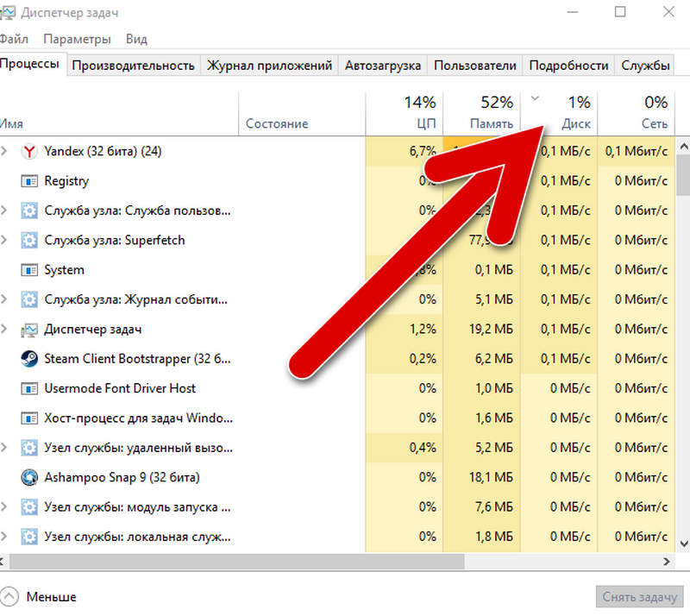This screenshot has width=690, height=616.
Task: Click the horizontal scrollbar right arrow
Action: click(x=667, y=562)
